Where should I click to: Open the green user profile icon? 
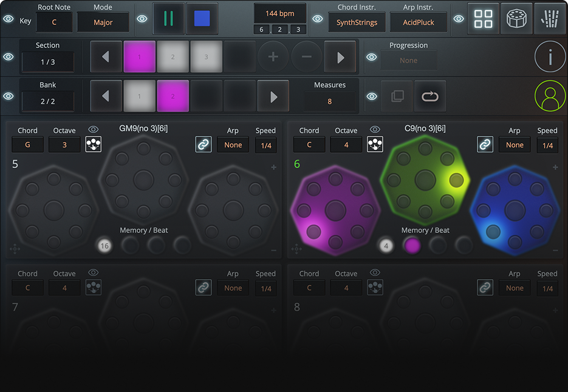point(550,96)
